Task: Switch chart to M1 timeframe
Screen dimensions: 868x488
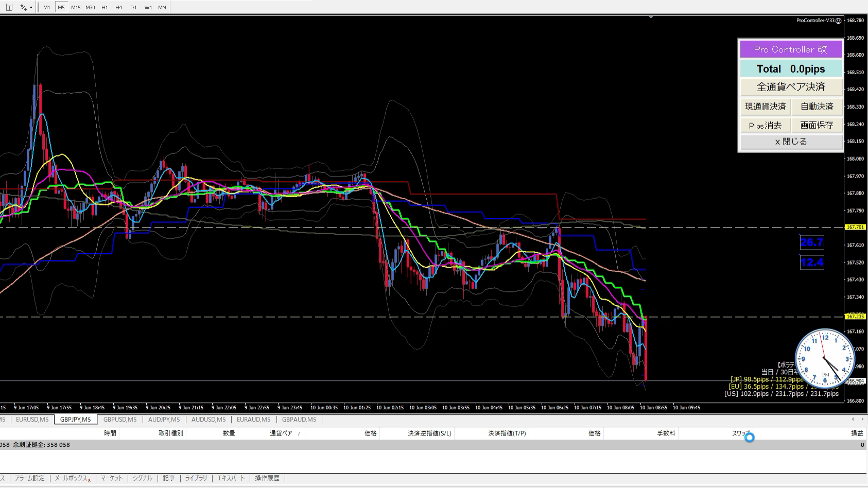Action: click(47, 7)
